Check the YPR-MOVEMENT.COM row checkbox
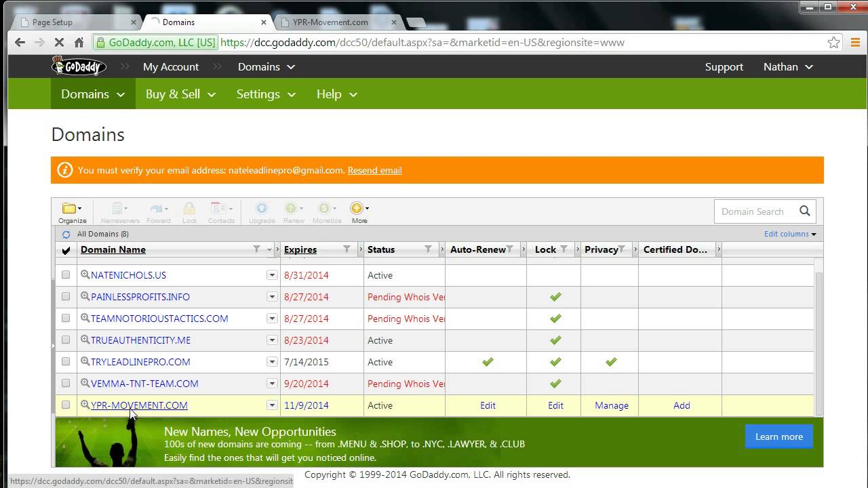868x488 pixels. coord(66,405)
